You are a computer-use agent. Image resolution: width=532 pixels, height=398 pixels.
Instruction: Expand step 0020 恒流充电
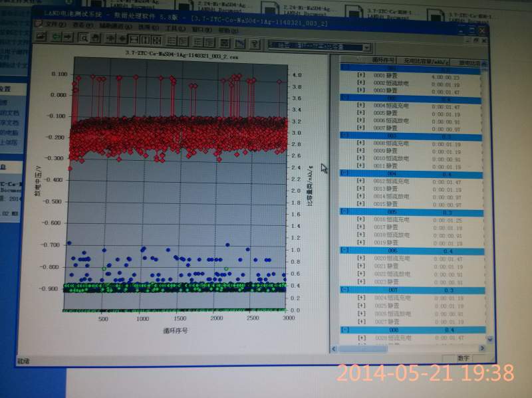click(362, 258)
